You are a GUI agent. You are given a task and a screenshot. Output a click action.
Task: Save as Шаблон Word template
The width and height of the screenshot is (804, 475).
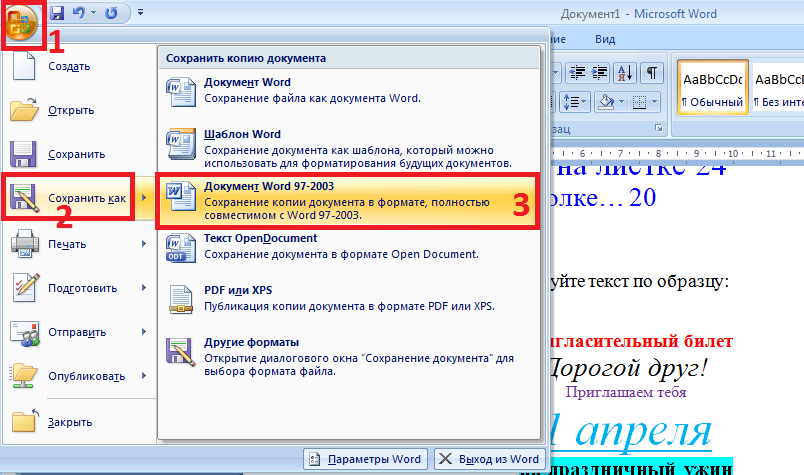[349, 149]
